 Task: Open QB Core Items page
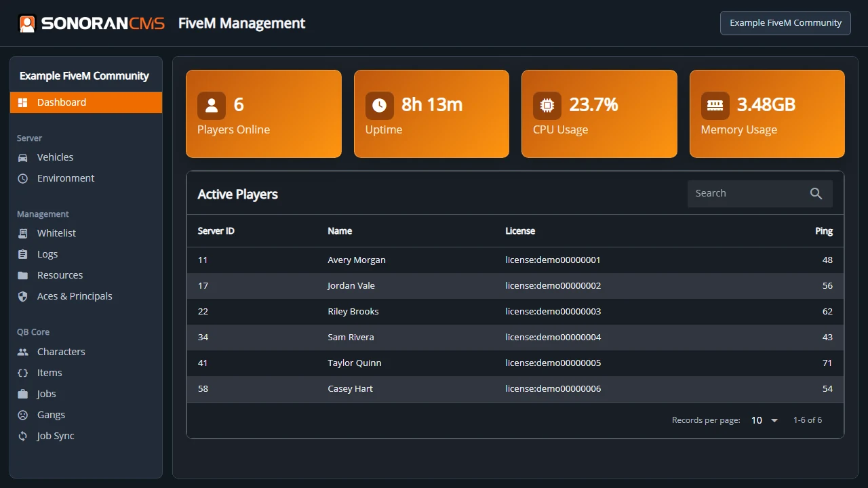click(86, 373)
